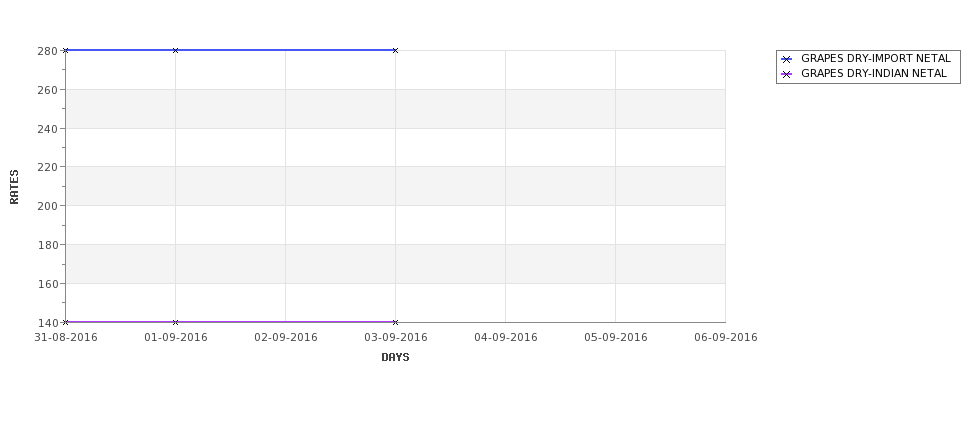Click the RATES axis title
The width and height of the screenshot is (975, 429).
click(x=14, y=187)
